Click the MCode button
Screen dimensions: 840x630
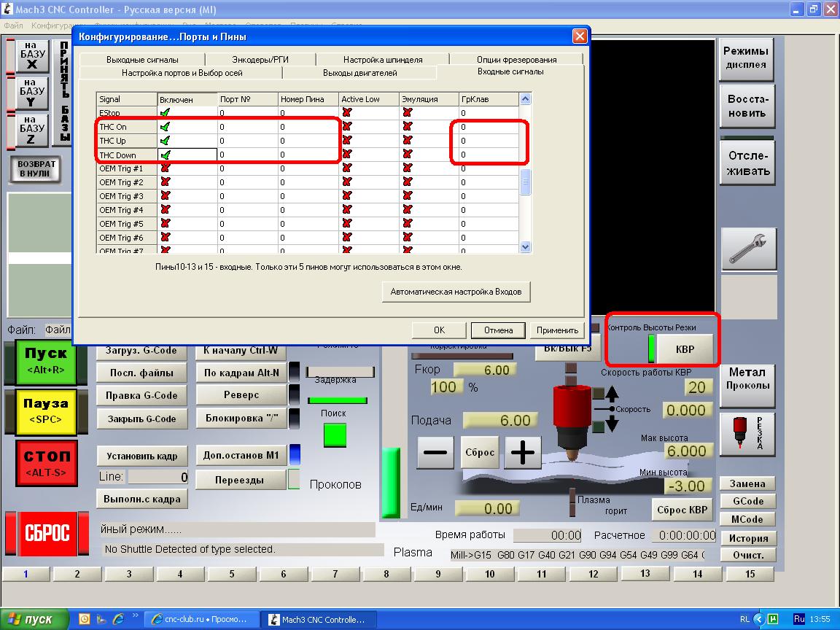[747, 520]
